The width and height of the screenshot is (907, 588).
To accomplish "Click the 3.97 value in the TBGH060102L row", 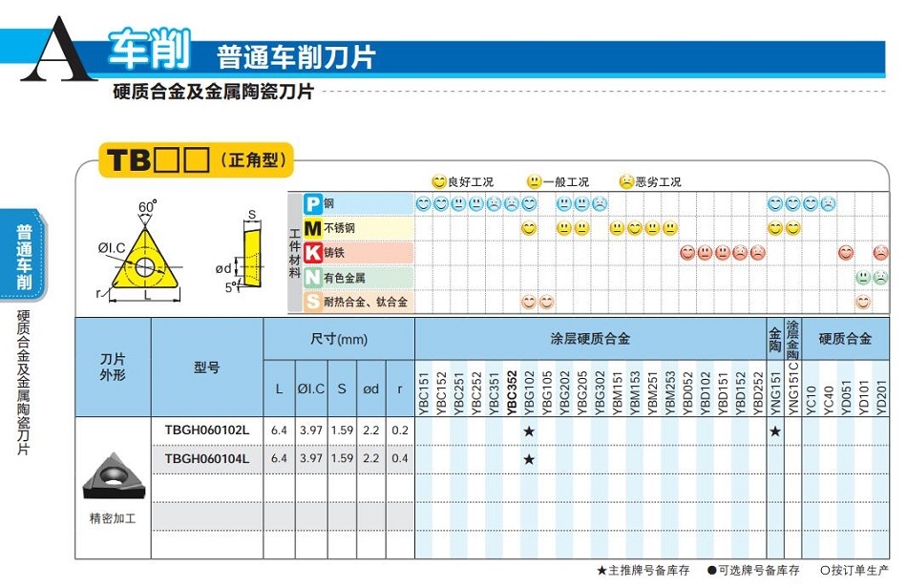I will (311, 430).
